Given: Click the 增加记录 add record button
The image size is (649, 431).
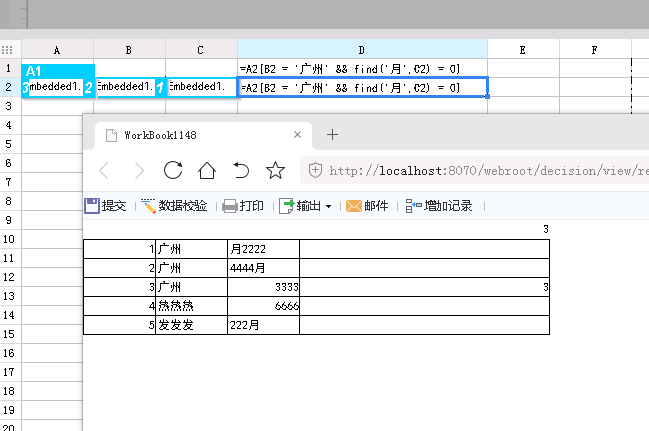Looking at the screenshot, I should [x=439, y=206].
